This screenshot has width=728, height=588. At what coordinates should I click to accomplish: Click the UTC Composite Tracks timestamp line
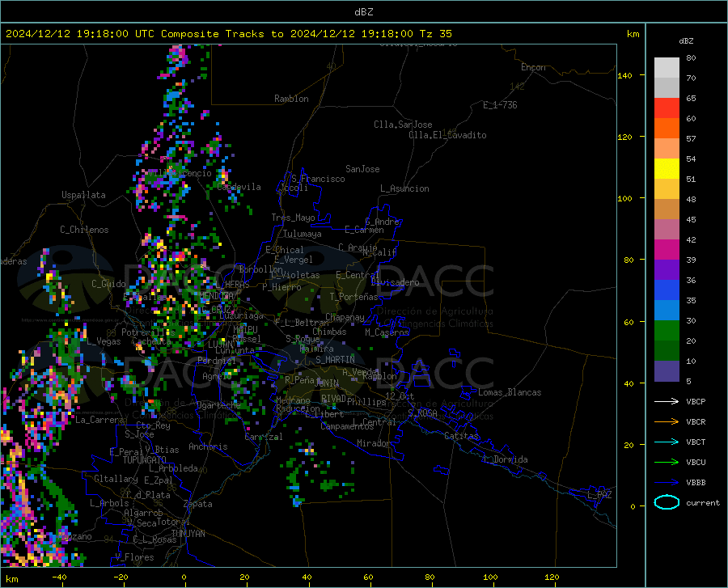[x=228, y=34]
